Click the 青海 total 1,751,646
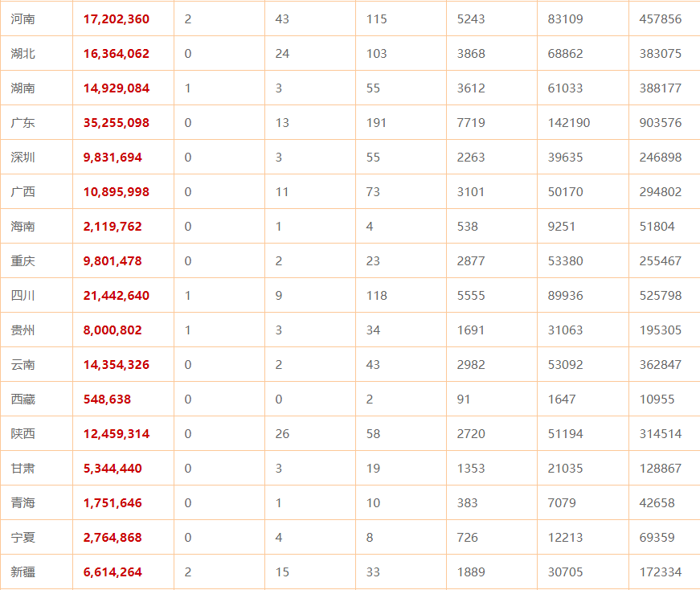 113,503
